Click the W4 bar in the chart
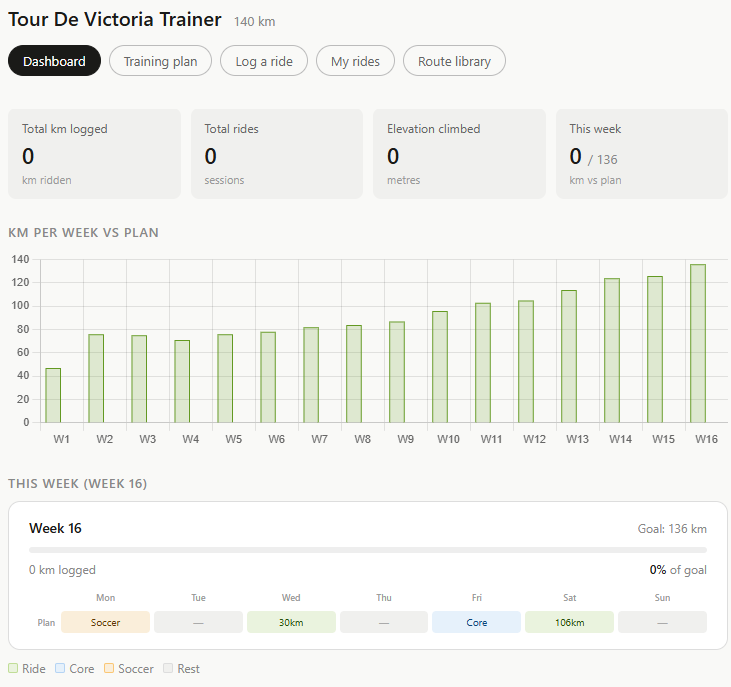Image resolution: width=731 pixels, height=687 pixels. coord(182,382)
